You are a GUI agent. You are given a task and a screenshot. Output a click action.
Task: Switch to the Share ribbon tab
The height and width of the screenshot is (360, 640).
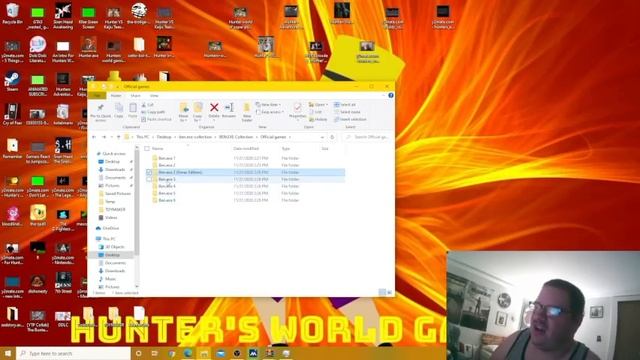coord(135,96)
